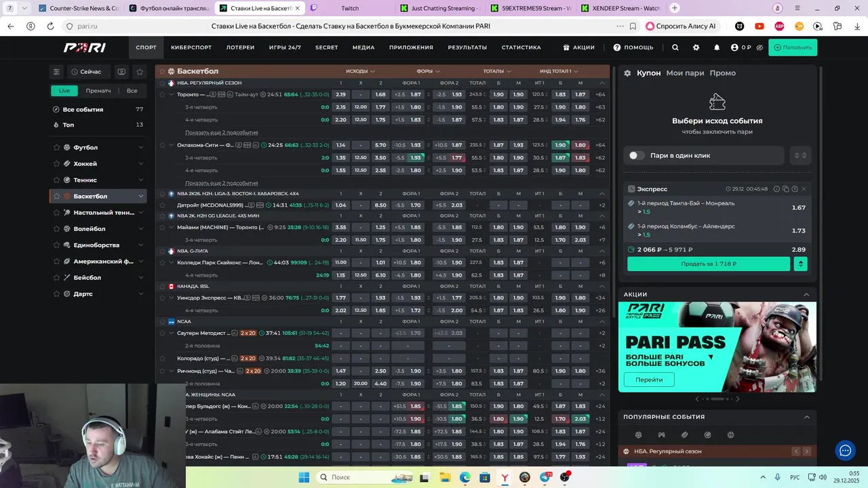Open the notifications bell icon
The image size is (868, 488).
[717, 47]
